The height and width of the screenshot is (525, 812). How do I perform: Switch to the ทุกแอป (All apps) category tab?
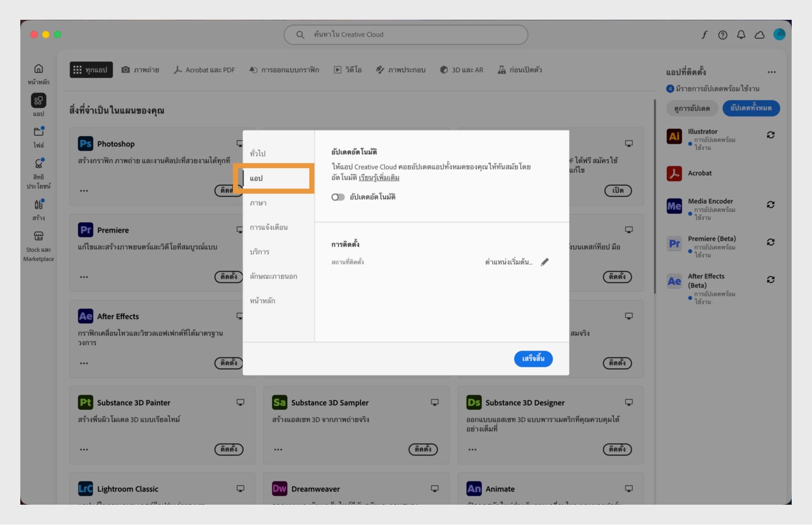pos(91,70)
